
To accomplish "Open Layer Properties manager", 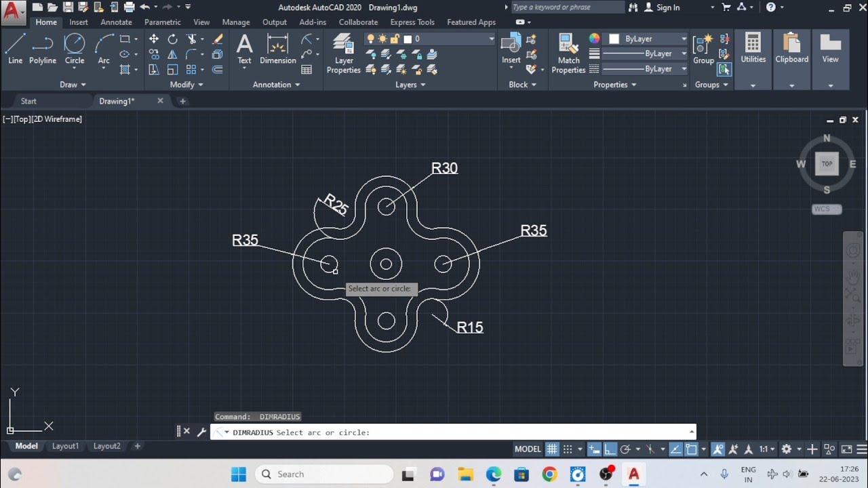I will [x=344, y=54].
